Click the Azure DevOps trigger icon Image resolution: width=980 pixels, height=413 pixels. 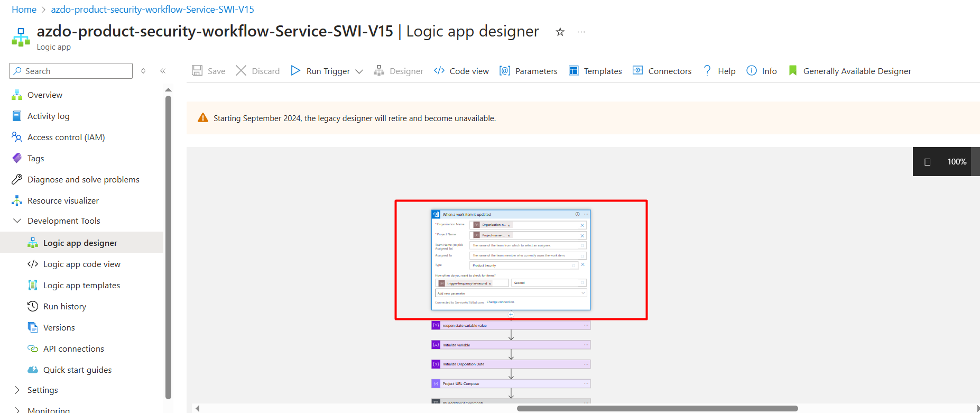[x=436, y=214]
